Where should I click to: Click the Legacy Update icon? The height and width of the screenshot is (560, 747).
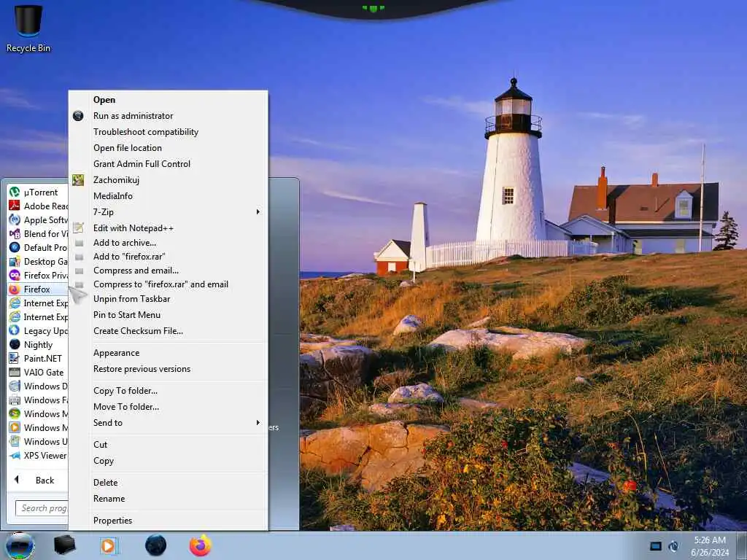click(15, 330)
